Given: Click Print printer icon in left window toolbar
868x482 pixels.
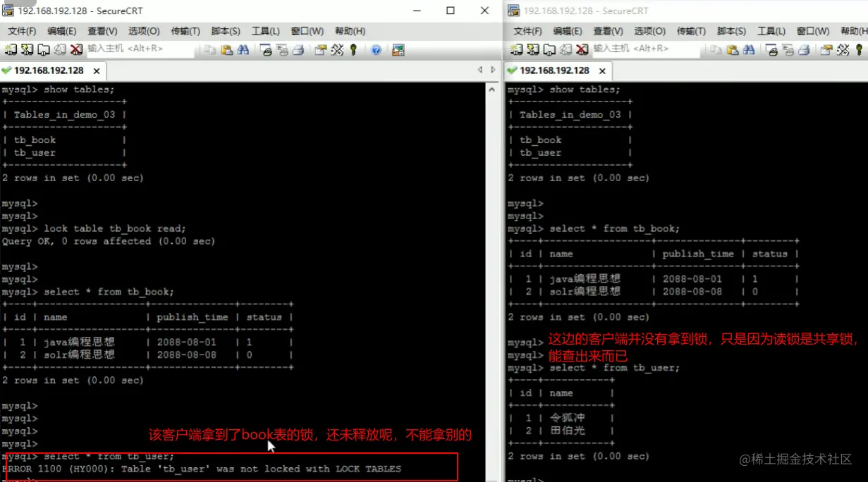Looking at the screenshot, I should click(x=298, y=49).
